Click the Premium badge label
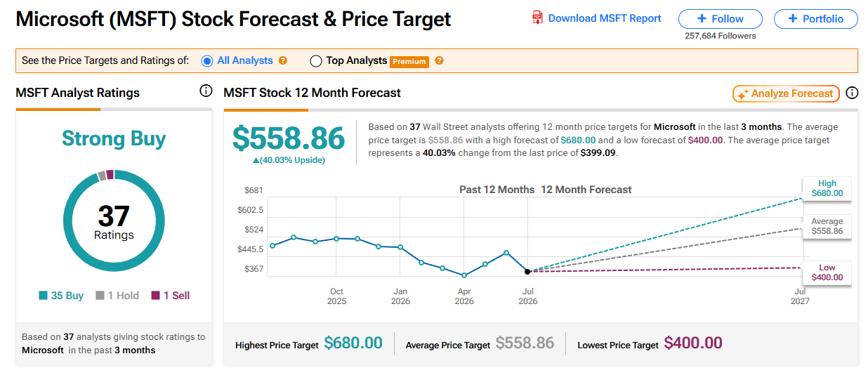 [409, 61]
